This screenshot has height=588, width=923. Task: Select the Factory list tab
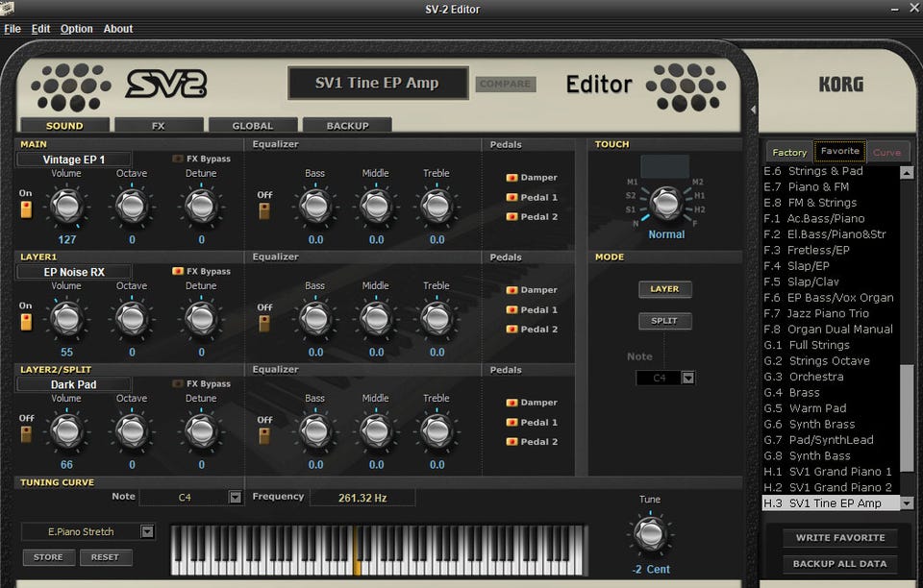[789, 153]
